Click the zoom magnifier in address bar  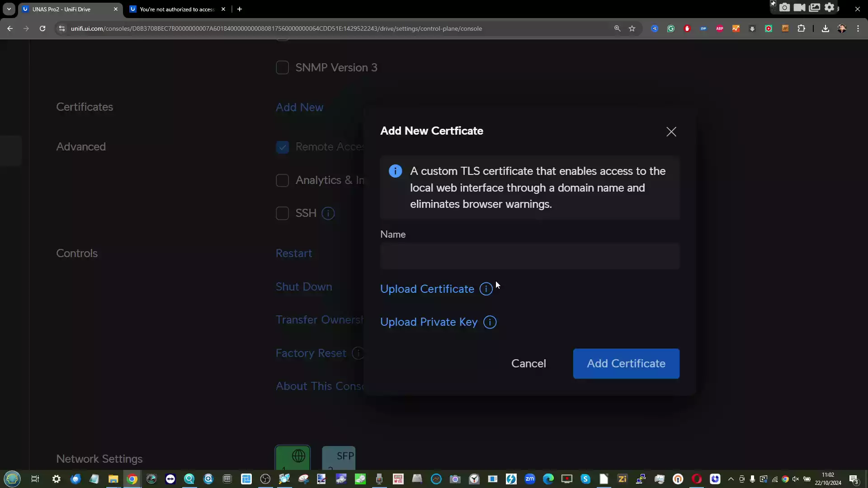coord(617,28)
